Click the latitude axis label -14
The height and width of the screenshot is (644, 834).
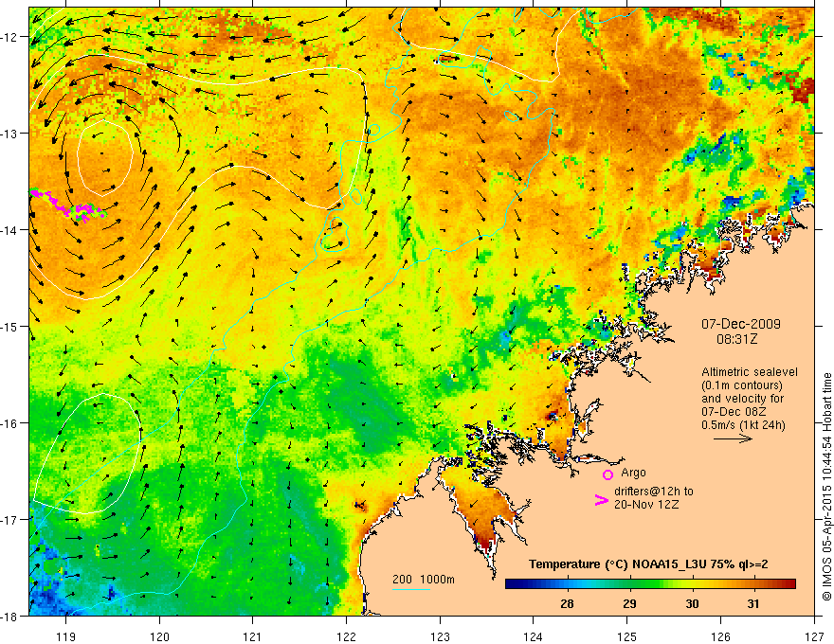(x=9, y=230)
